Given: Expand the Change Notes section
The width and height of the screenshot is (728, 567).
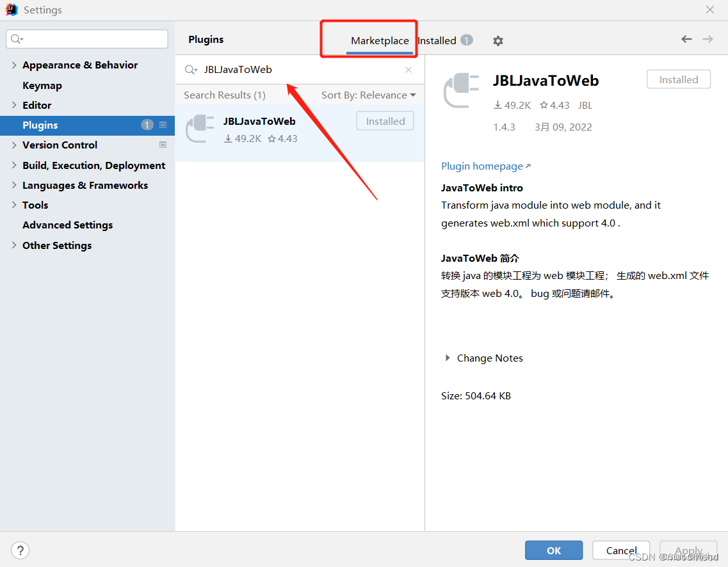Looking at the screenshot, I should pos(448,358).
